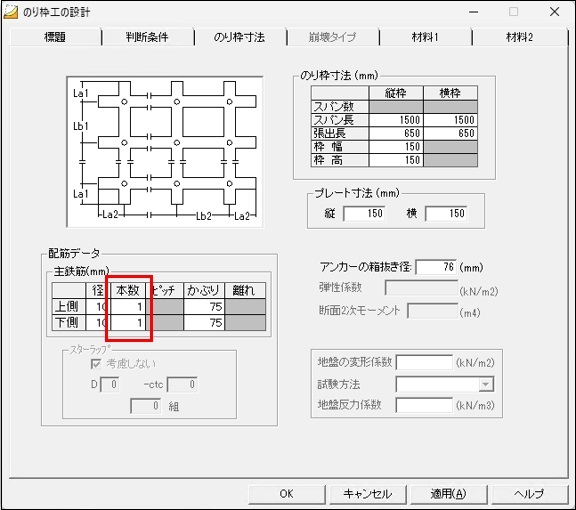This screenshot has width=576, height=510.
Task: Click the 上側 本数 cell
Action: [128, 306]
